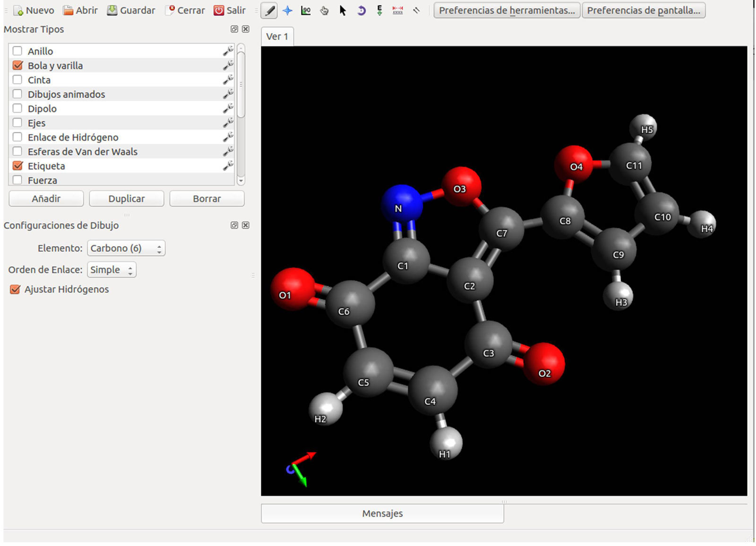Open wrench settings for Bola y varilla
The image size is (756, 546).
[x=228, y=65]
